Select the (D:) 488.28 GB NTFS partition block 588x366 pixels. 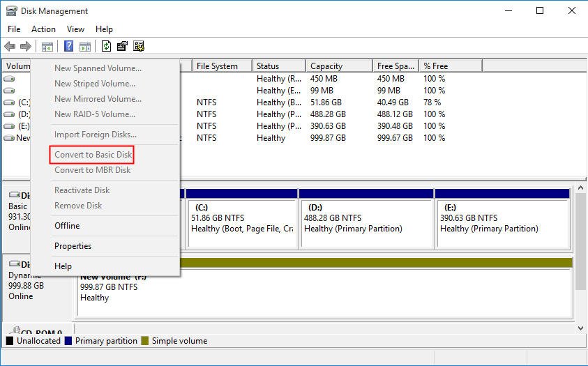click(367, 224)
